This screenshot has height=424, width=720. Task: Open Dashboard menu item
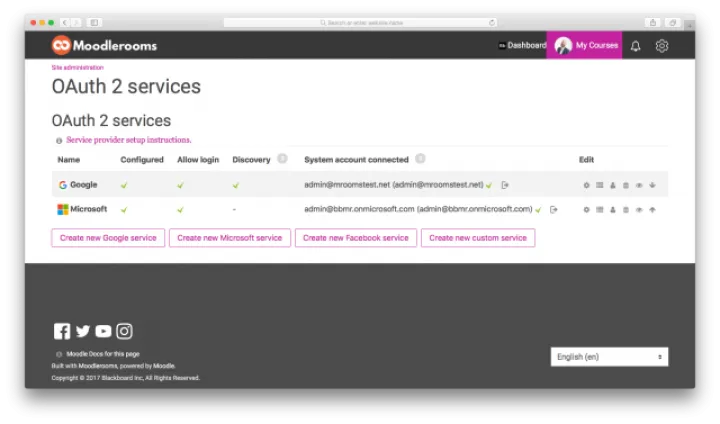click(x=523, y=45)
